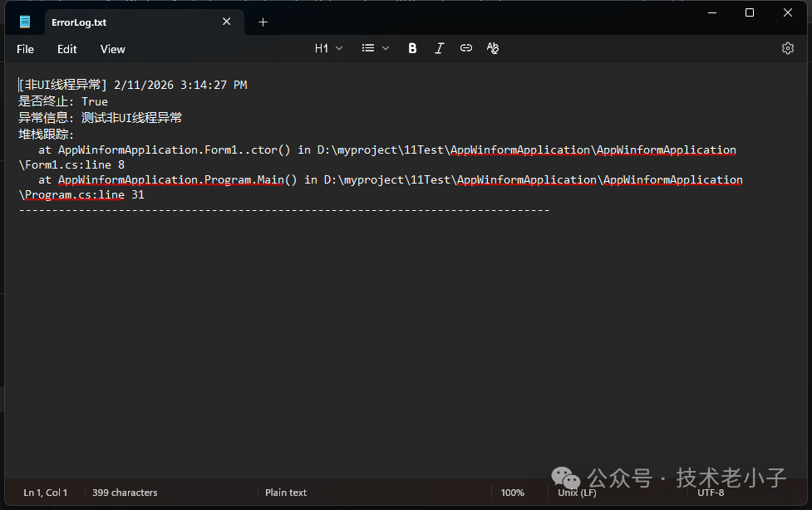This screenshot has width=812, height=510.
Task: Click the Plain text format indicator
Action: point(286,493)
